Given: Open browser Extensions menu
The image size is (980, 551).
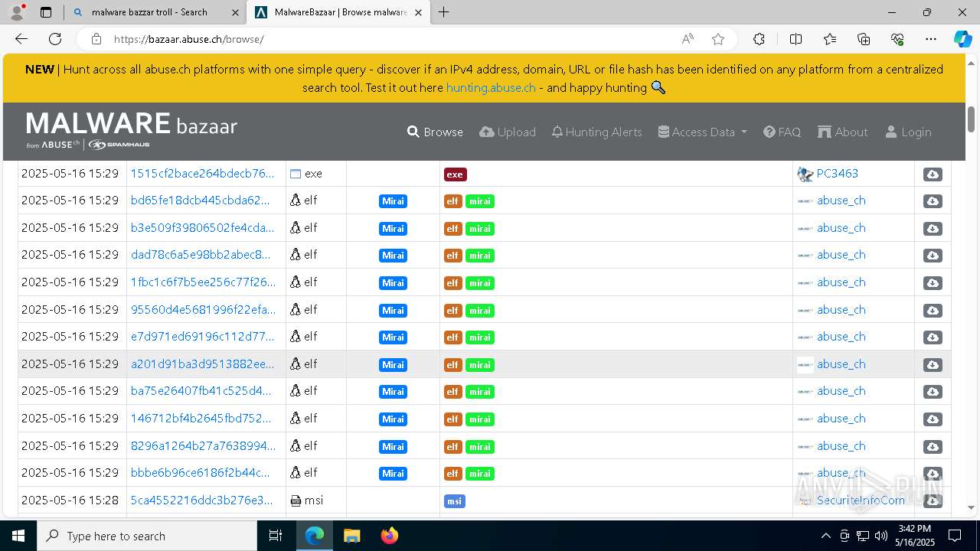Looking at the screenshot, I should pyautogui.click(x=759, y=39).
